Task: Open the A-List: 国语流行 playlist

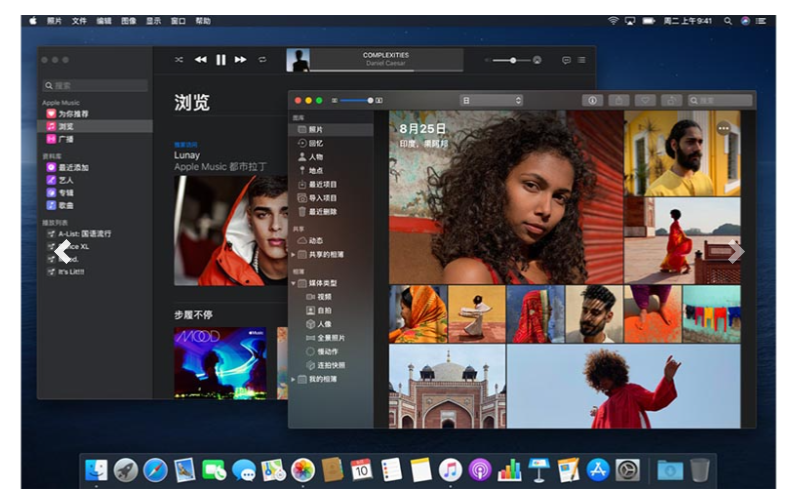Action: (x=79, y=234)
